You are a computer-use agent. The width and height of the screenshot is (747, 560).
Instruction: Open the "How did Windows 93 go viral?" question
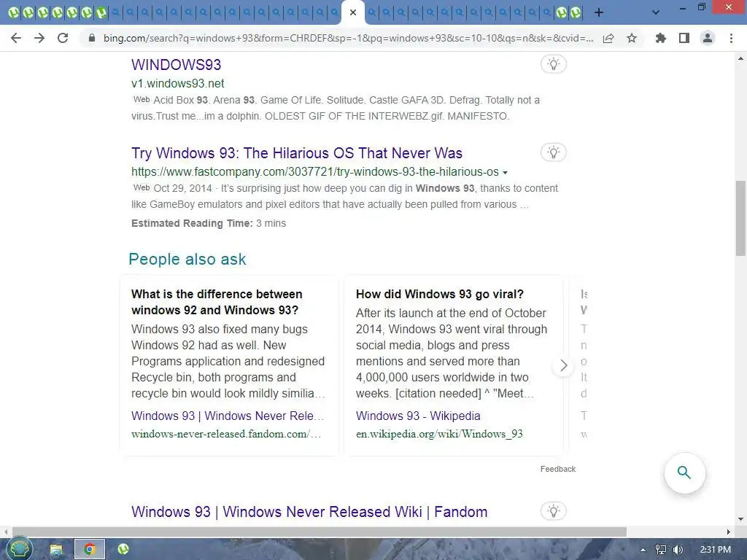point(440,295)
